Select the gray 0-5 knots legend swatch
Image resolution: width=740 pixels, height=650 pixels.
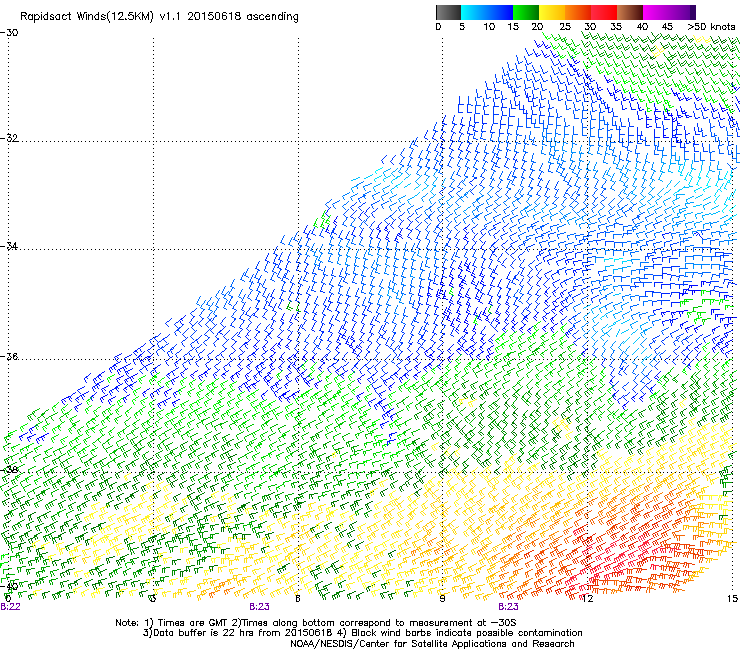[448, 12]
